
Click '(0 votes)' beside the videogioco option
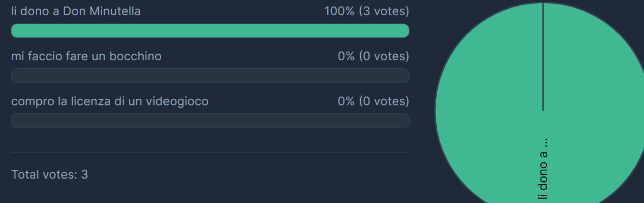[x=384, y=100]
